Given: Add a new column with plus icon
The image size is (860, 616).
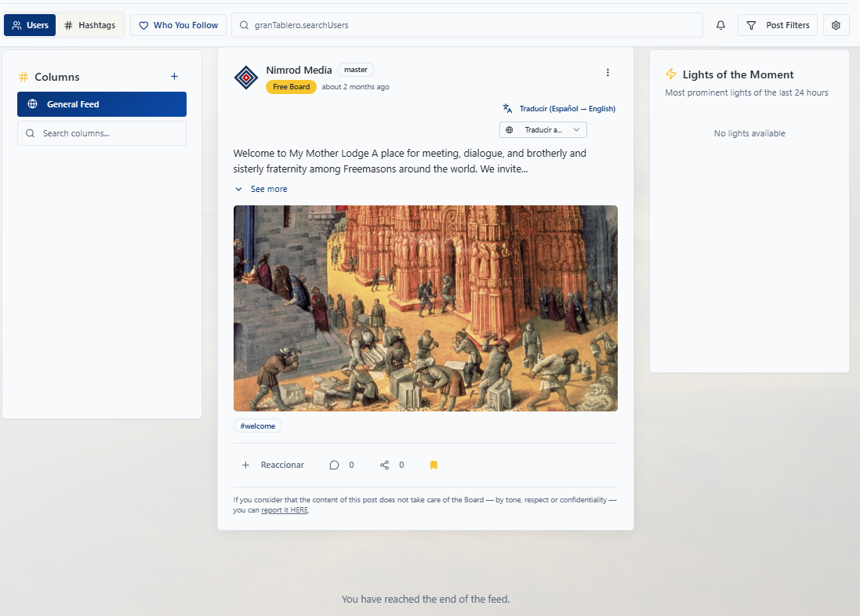Looking at the screenshot, I should [174, 77].
